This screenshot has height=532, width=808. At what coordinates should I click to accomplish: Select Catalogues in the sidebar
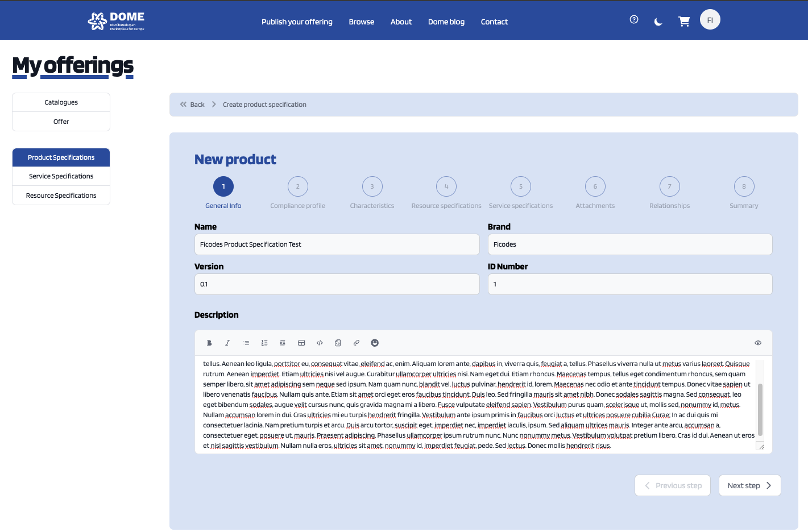click(61, 102)
